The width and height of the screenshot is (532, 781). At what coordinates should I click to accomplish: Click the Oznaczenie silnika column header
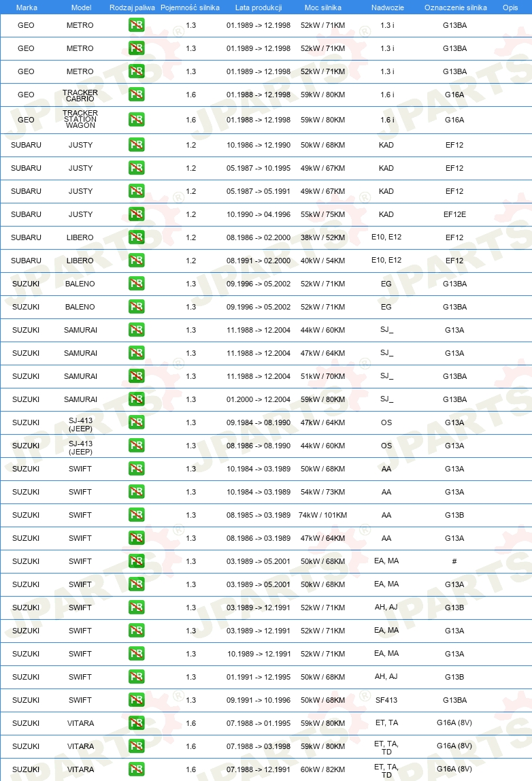pos(456,7)
